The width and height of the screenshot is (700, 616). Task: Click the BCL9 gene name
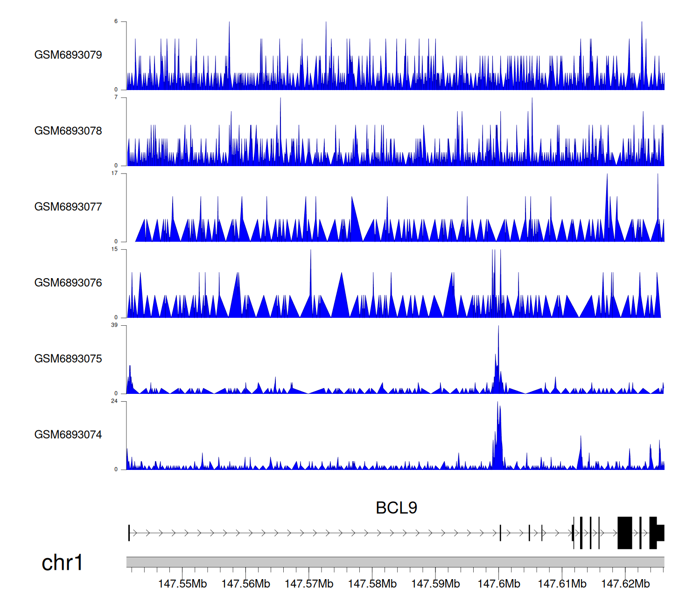coord(396,508)
